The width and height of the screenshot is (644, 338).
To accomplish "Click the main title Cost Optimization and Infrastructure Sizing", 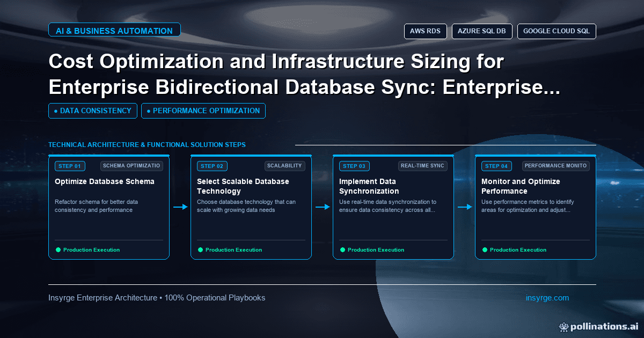I will click(305, 75).
